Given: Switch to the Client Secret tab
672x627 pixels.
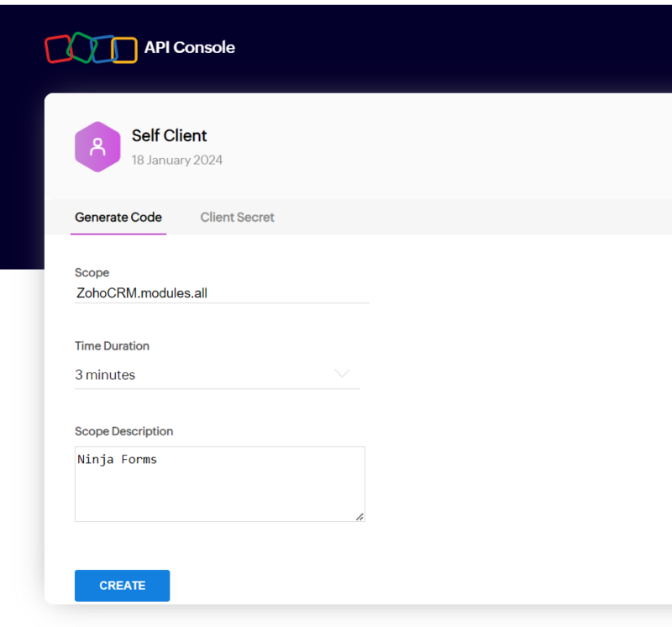Looking at the screenshot, I should click(x=238, y=217).
